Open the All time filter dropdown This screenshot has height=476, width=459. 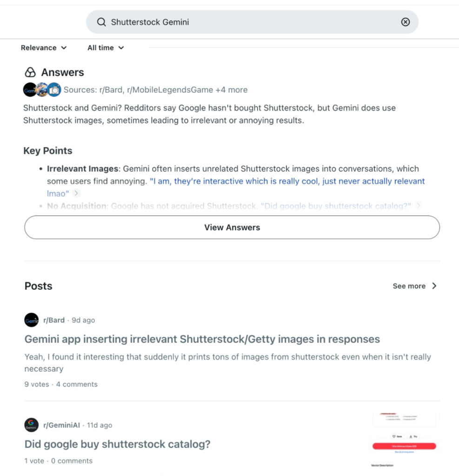[x=106, y=47]
